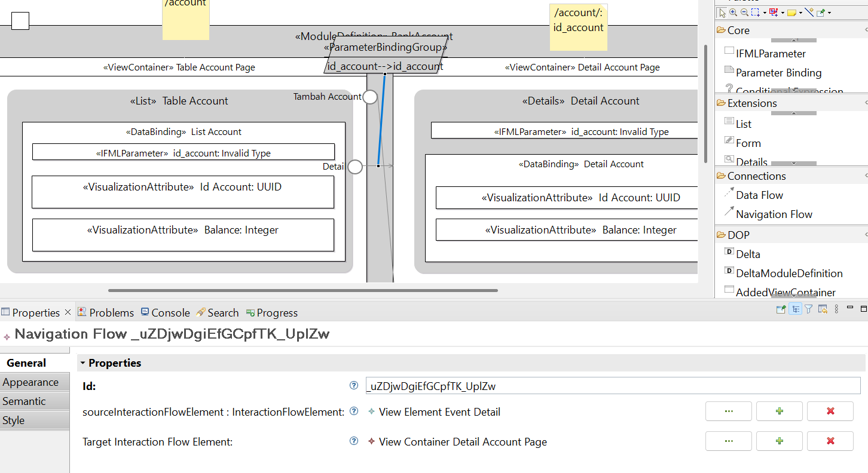Image resolution: width=868 pixels, height=473 pixels.
Task: Add source interaction flow element with plus
Action: (x=780, y=411)
